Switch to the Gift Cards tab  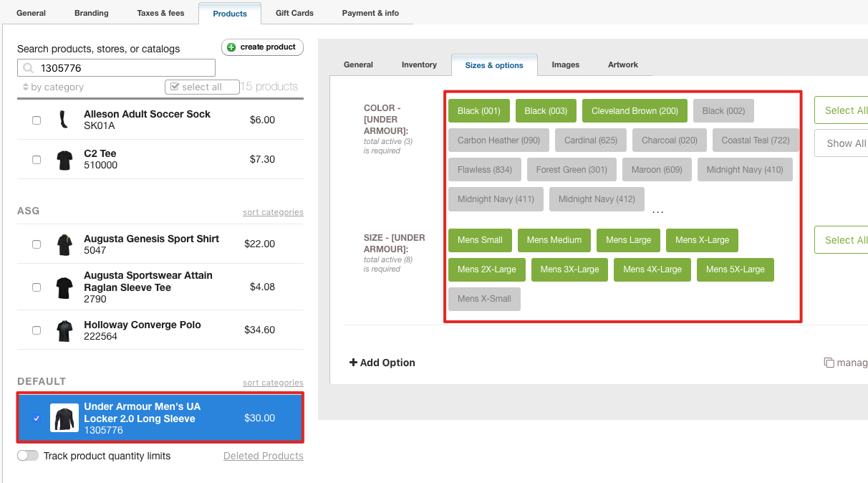294,13
